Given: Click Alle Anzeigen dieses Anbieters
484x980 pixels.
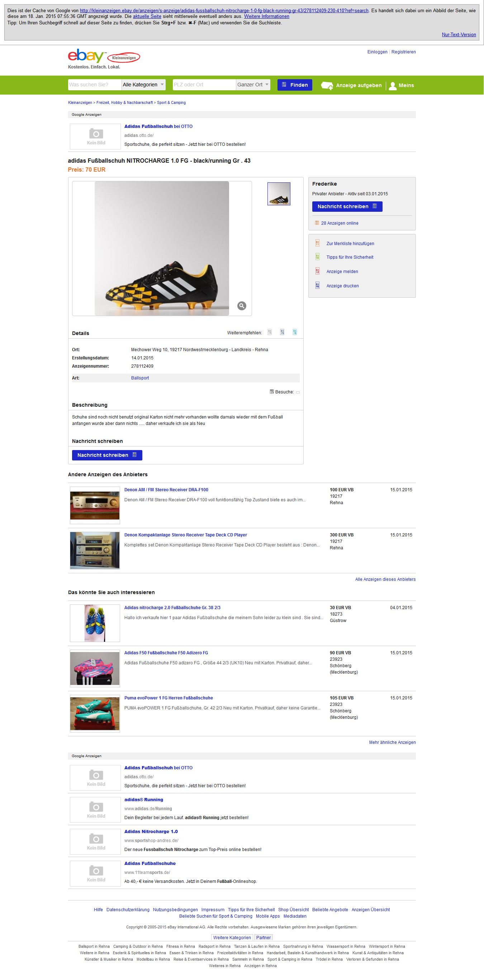Looking at the screenshot, I should tap(385, 579).
